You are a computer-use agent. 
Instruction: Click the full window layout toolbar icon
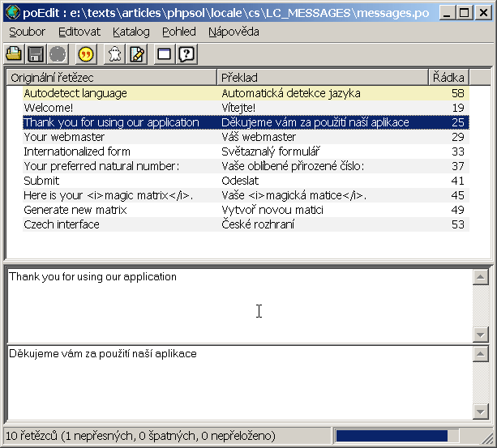point(165,54)
